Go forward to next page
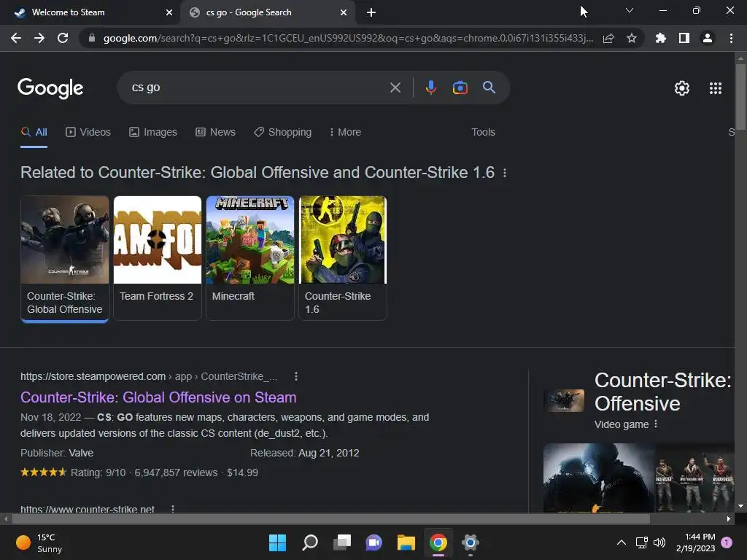The width and height of the screenshot is (747, 560). tap(39, 38)
